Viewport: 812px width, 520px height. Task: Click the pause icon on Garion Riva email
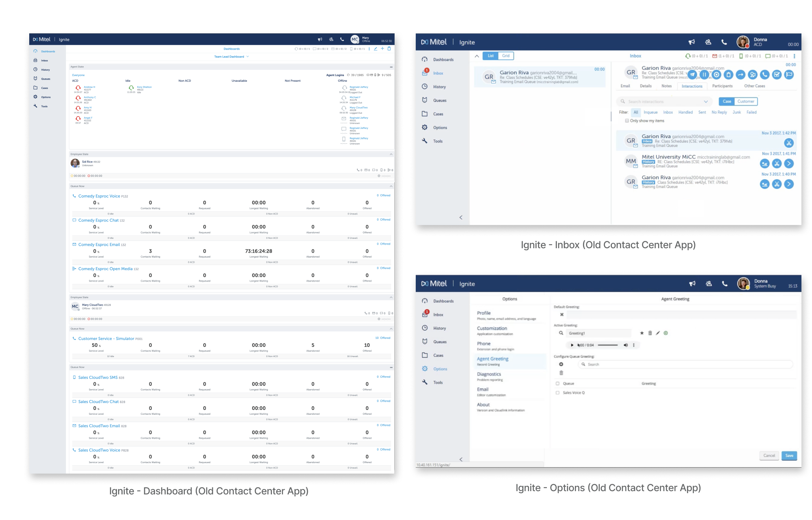[x=704, y=75]
